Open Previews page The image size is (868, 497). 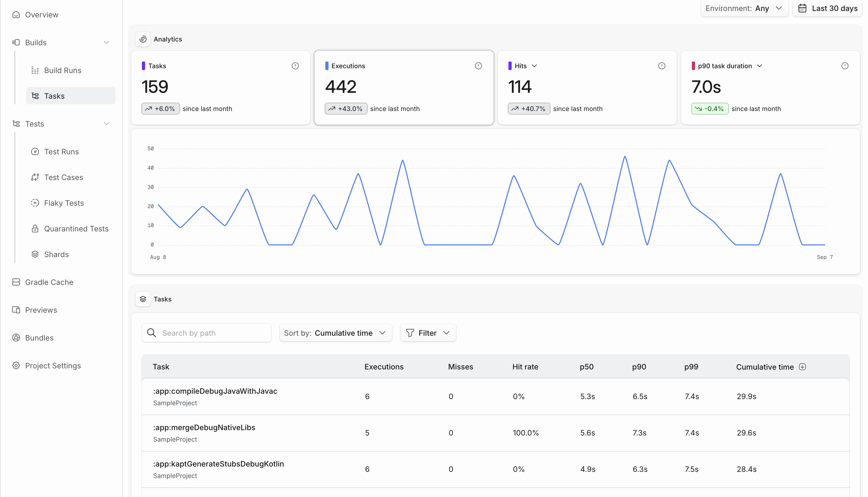click(41, 310)
